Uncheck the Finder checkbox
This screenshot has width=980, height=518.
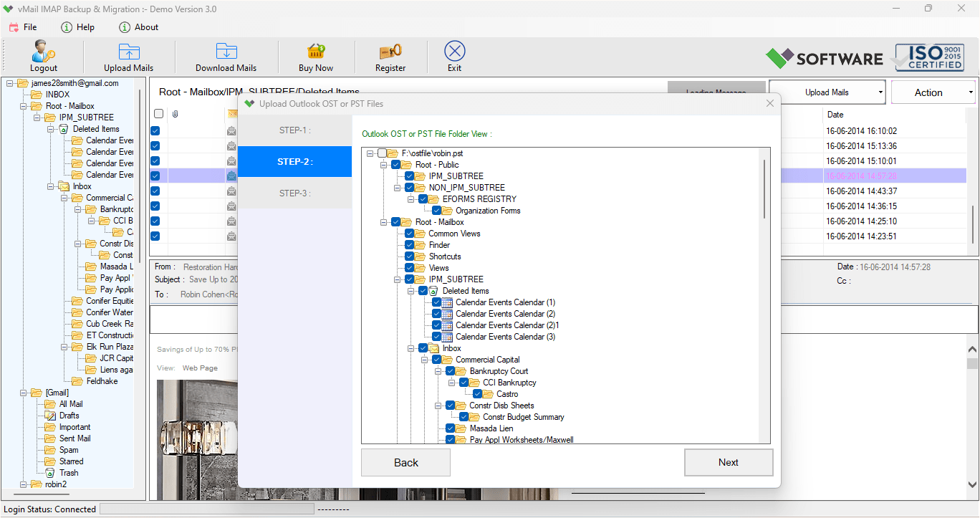(409, 245)
